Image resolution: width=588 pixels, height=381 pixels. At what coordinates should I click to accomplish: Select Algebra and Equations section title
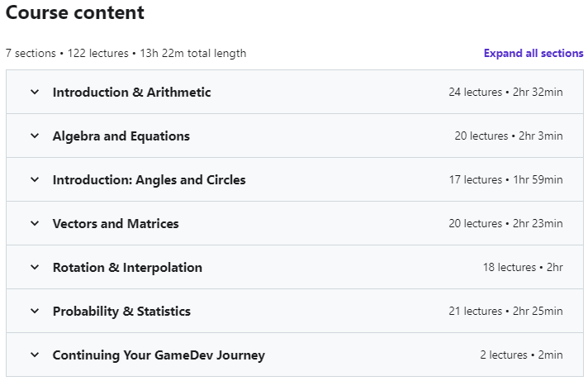121,136
